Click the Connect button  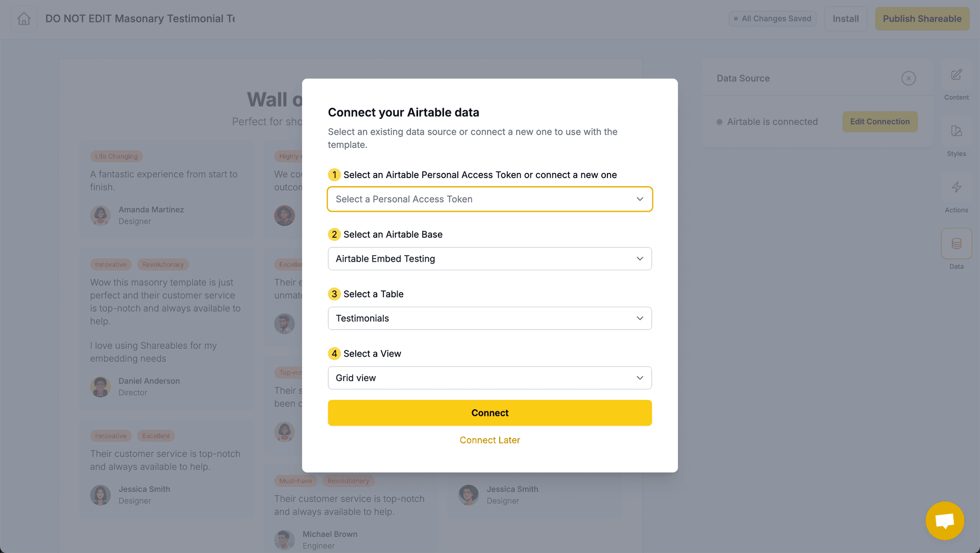[489, 413]
